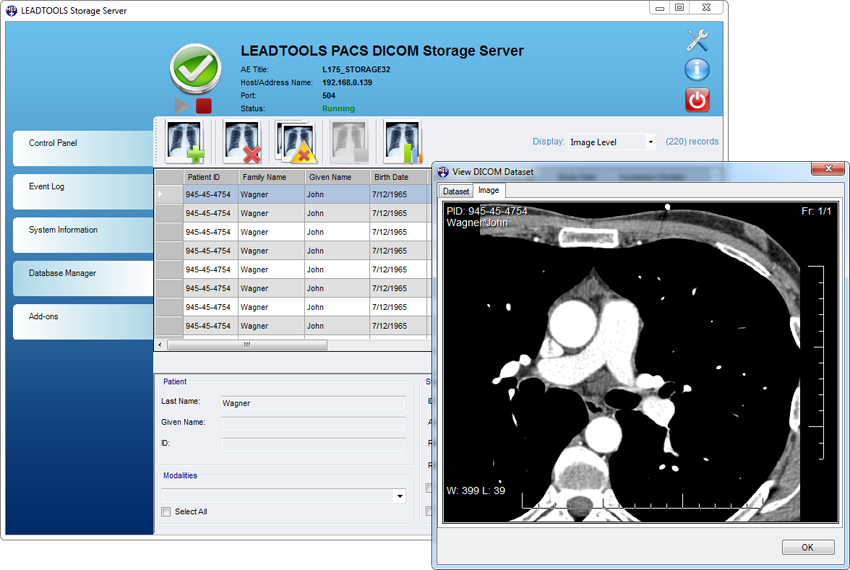This screenshot has height=570, width=850.
Task: Sort records by Family Name column header
Action: (270, 177)
